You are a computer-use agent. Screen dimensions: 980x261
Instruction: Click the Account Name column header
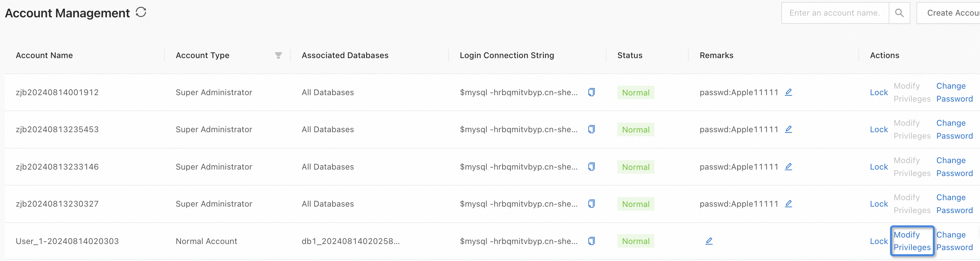click(x=44, y=55)
